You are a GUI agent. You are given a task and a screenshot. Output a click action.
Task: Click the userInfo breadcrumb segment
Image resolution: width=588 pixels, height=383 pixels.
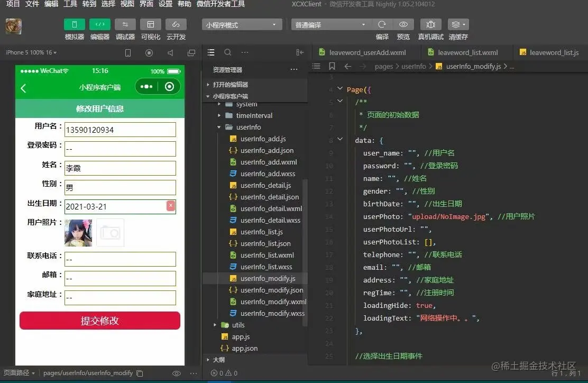[414, 67]
